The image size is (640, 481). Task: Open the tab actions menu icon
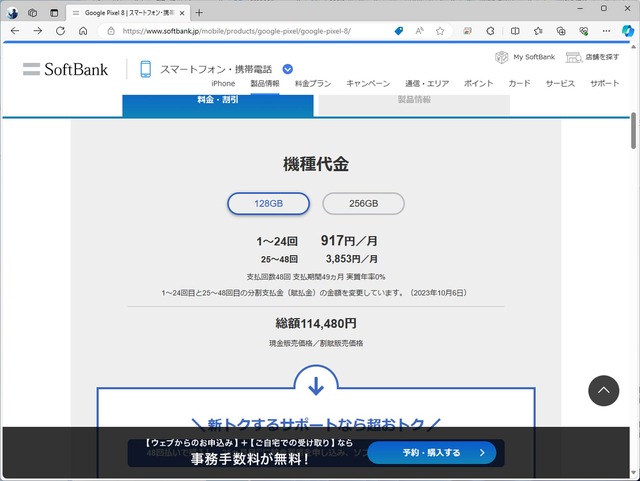pos(54,13)
